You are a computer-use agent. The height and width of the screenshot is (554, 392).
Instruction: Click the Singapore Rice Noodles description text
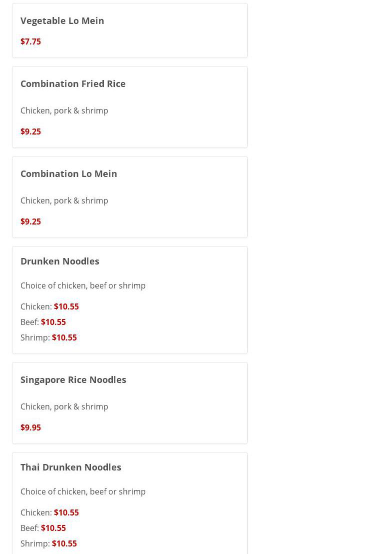click(x=64, y=406)
